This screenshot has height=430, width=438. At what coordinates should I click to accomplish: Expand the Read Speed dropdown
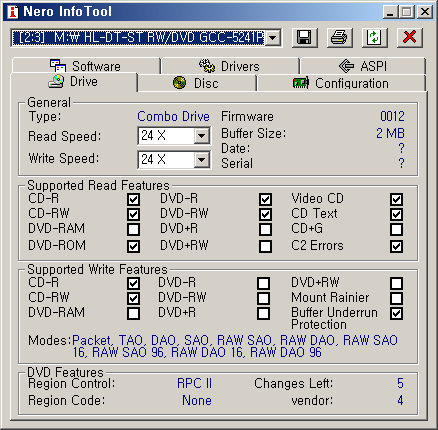click(201, 136)
